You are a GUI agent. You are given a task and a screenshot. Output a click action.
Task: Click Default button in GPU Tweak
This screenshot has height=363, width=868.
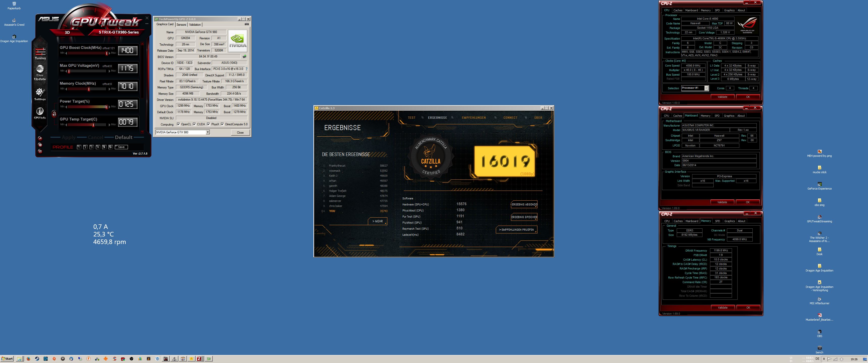click(124, 137)
